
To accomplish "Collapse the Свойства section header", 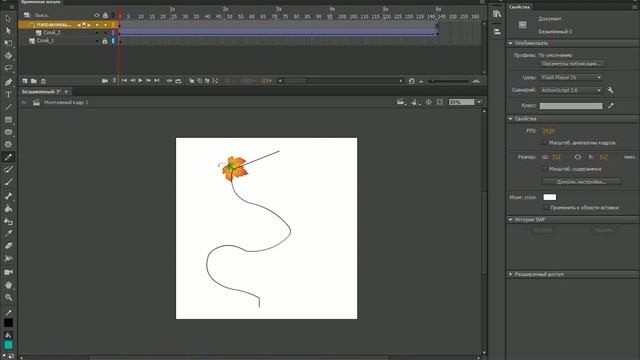I will click(x=510, y=118).
